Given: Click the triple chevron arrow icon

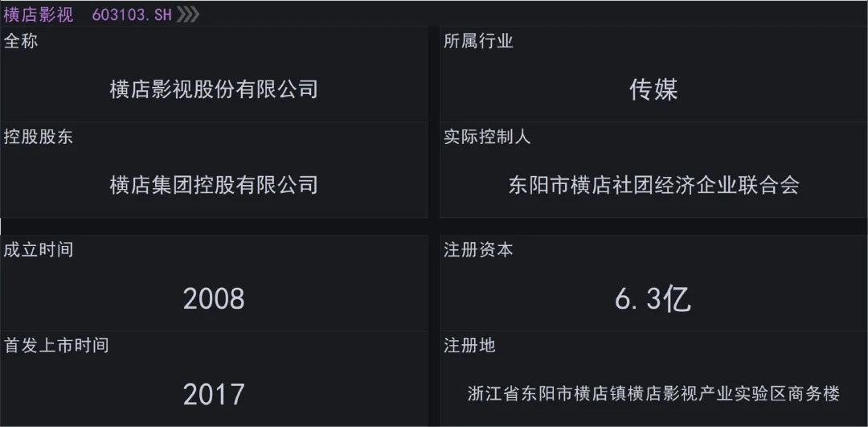Looking at the screenshot, I should coord(187,14).
